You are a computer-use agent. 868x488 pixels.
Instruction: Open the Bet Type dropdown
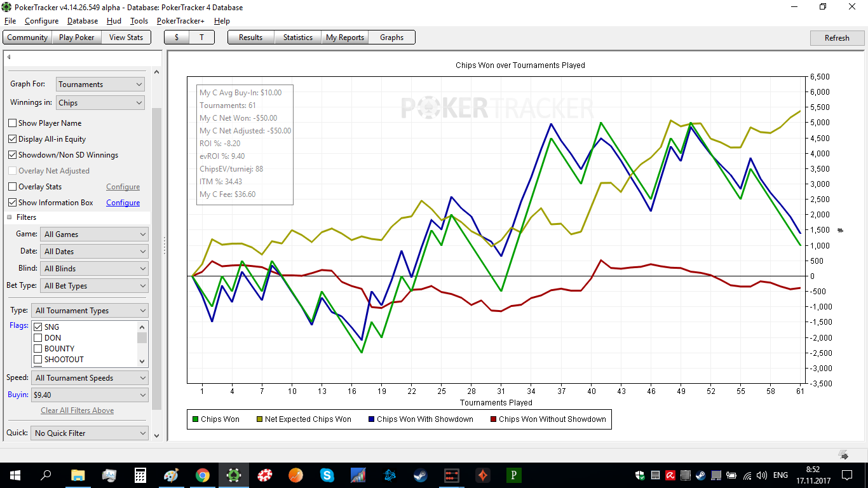[x=94, y=286]
